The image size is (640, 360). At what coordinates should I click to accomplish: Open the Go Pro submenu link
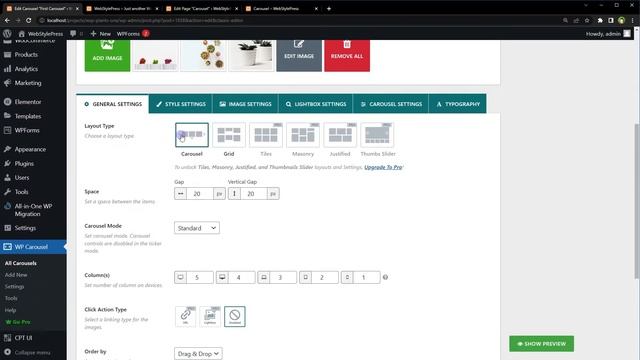(18, 322)
